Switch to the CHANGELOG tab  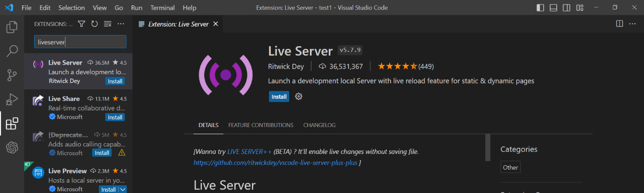[x=319, y=125]
